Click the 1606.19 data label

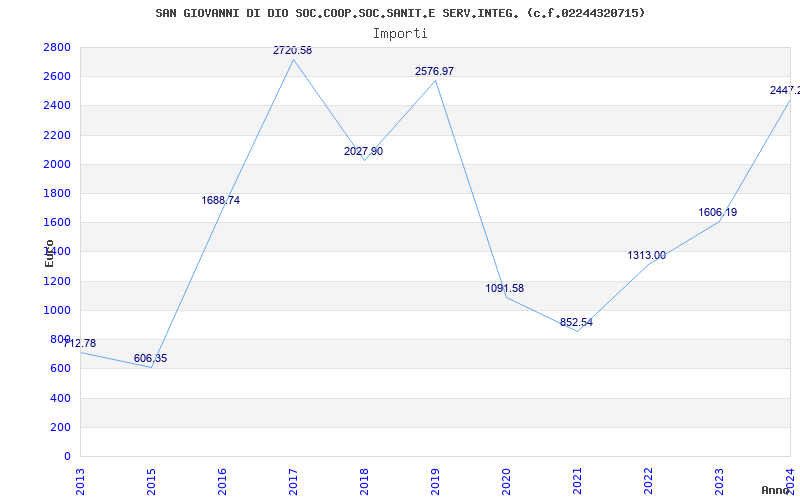(717, 212)
